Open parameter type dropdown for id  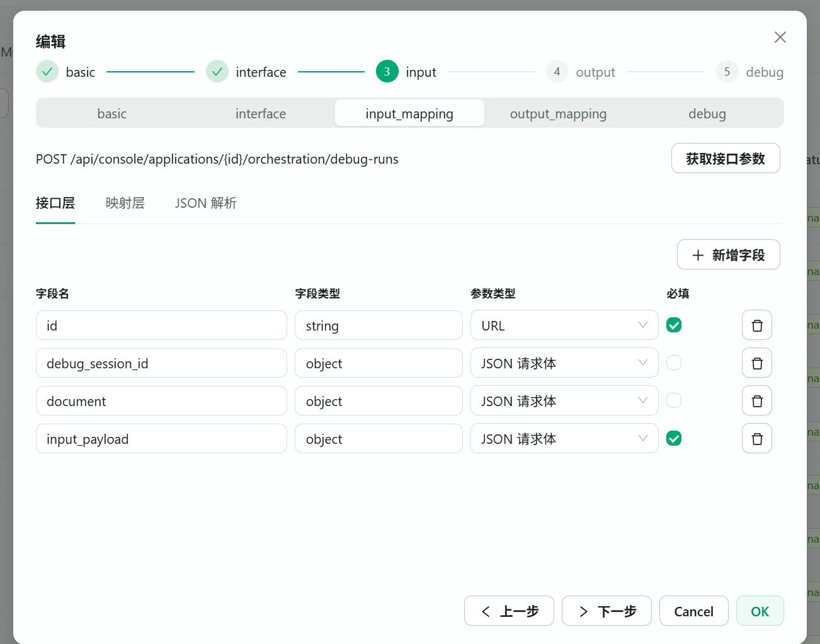click(564, 325)
